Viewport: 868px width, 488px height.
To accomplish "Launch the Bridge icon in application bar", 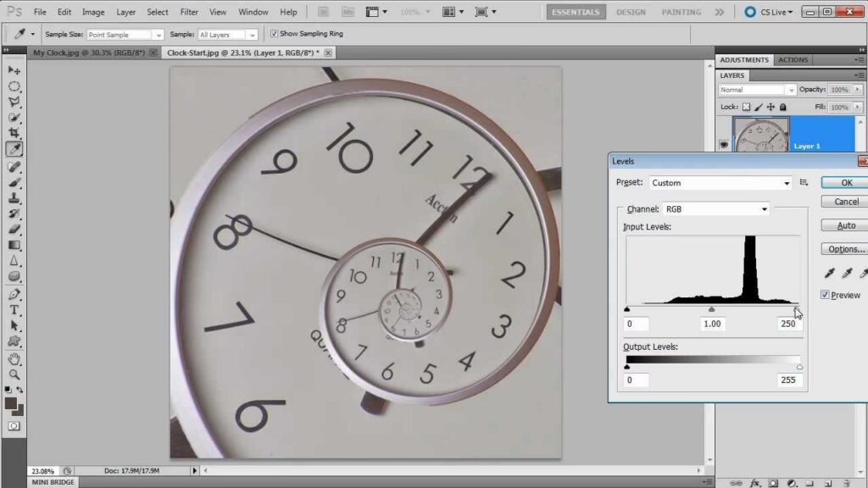I will 323,12.
